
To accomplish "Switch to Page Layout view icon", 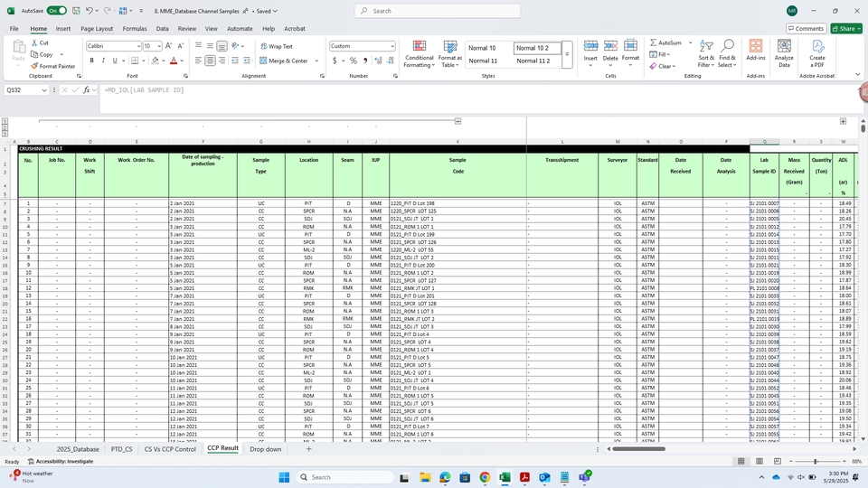I will 759,462.
